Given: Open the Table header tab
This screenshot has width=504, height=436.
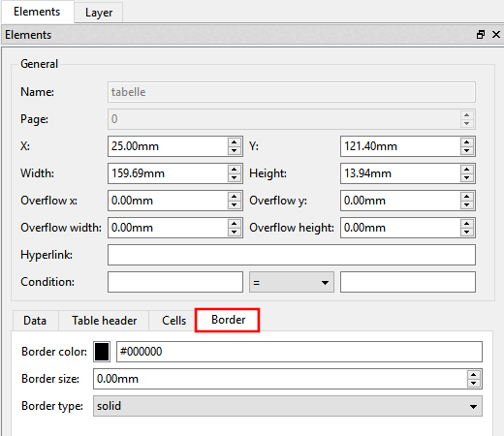Looking at the screenshot, I should 104,321.
